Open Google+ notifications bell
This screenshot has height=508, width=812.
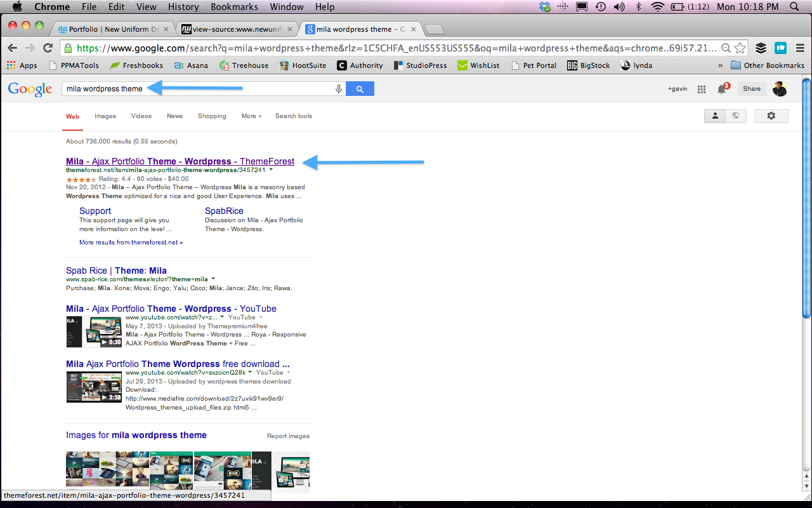pyautogui.click(x=722, y=89)
